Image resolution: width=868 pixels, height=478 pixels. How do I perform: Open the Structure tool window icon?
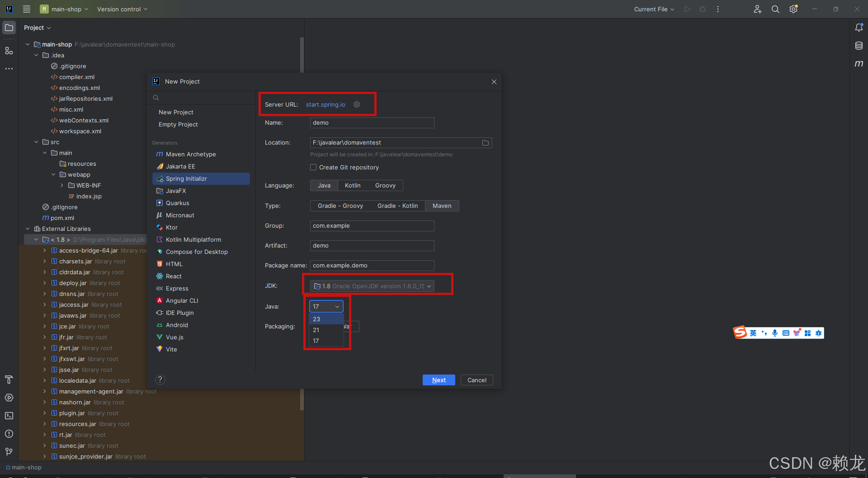click(9, 51)
